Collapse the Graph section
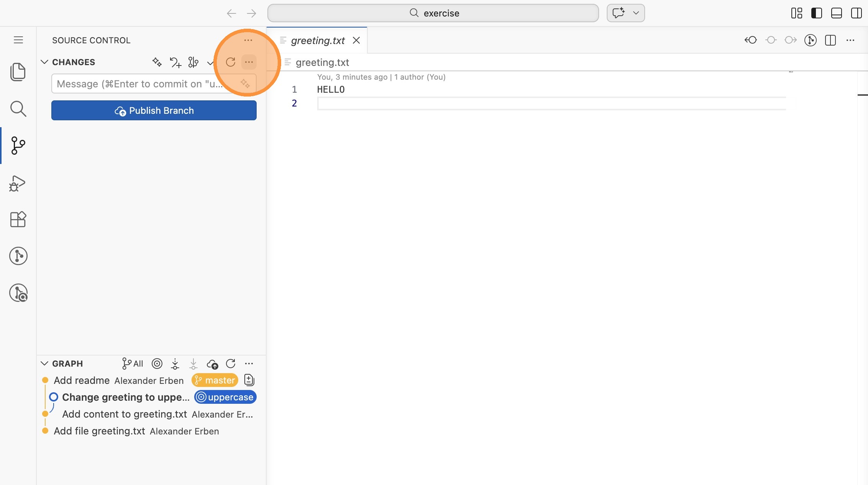 [x=44, y=364]
